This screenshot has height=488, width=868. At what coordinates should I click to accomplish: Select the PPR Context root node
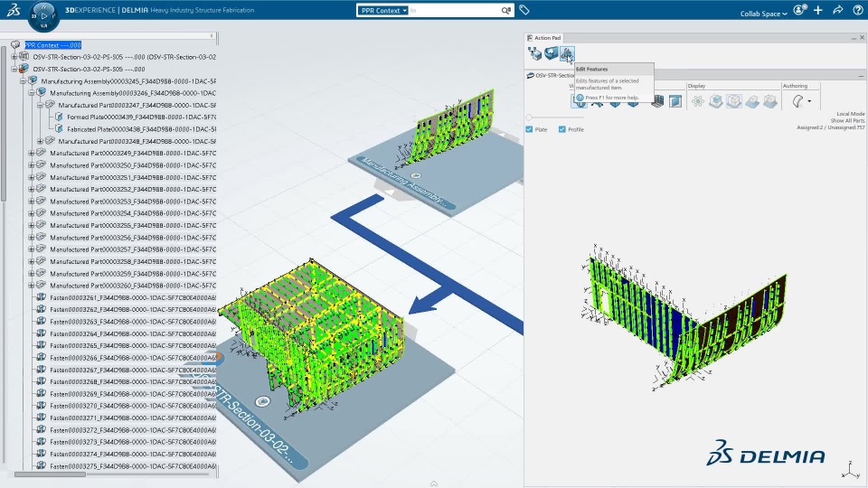pyautogui.click(x=52, y=45)
